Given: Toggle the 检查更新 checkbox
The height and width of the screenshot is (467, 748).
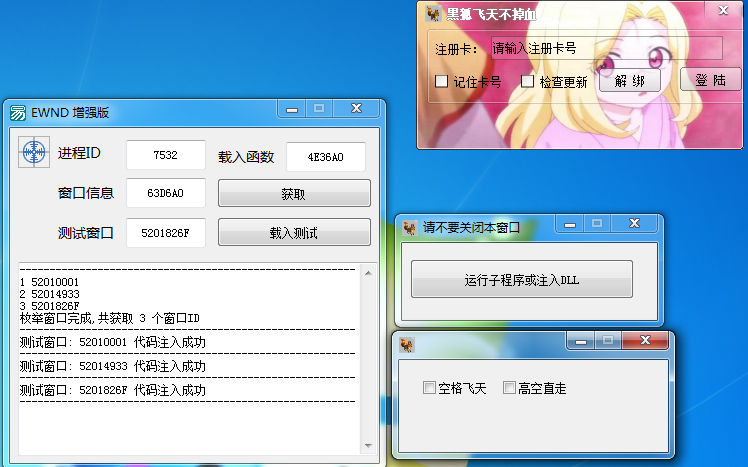Looking at the screenshot, I should pyautogui.click(x=527, y=82).
